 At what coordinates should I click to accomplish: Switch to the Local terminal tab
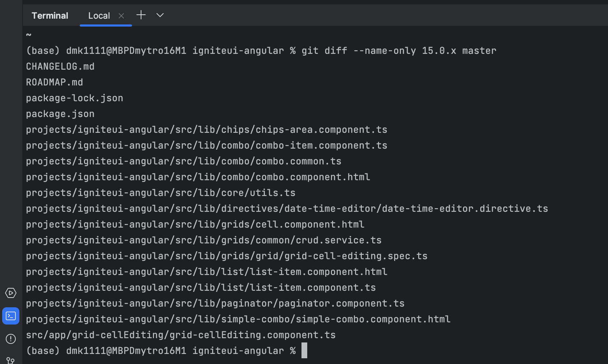tap(99, 15)
